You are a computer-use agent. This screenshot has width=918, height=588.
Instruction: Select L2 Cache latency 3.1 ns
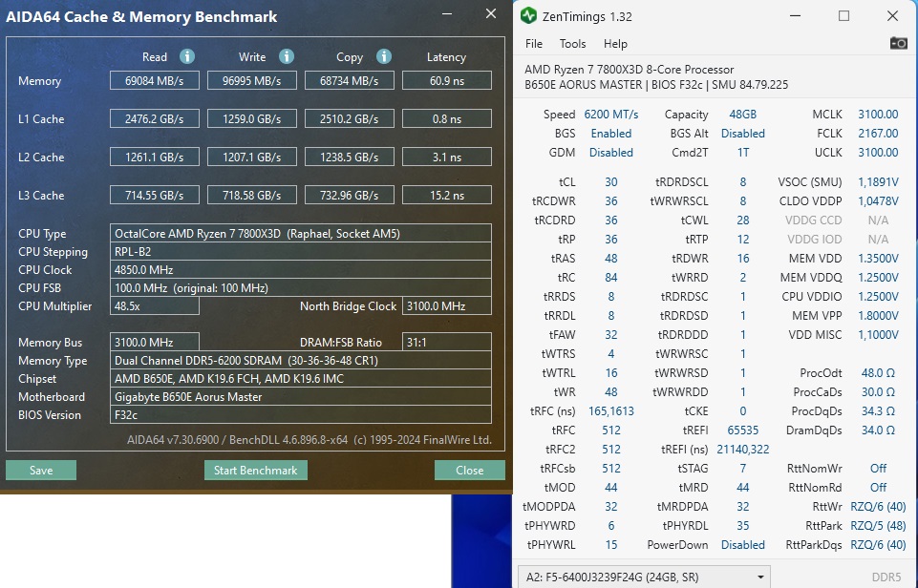(x=447, y=157)
